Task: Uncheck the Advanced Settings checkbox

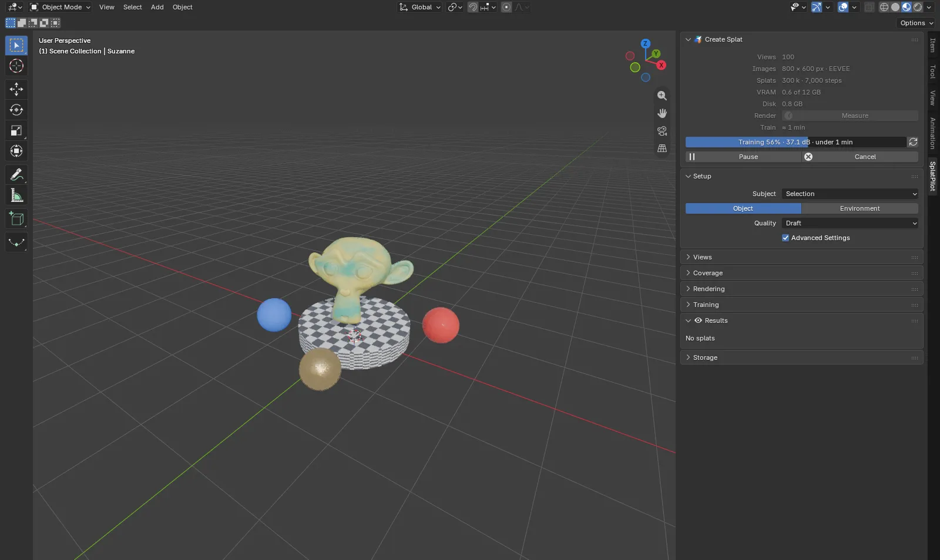Action: pyautogui.click(x=785, y=238)
